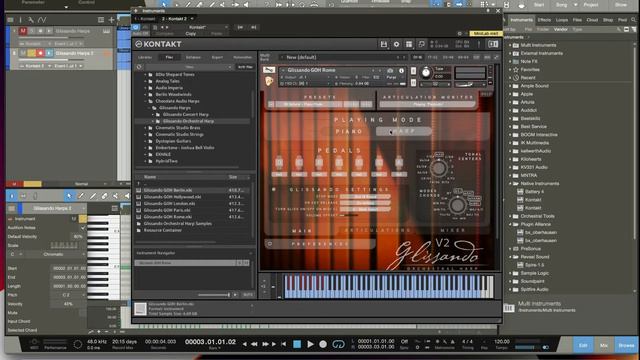Switch to Database tab in Kontakt browser
Image resolution: width=640 pixels, height=360 pixels.
[x=193, y=58]
